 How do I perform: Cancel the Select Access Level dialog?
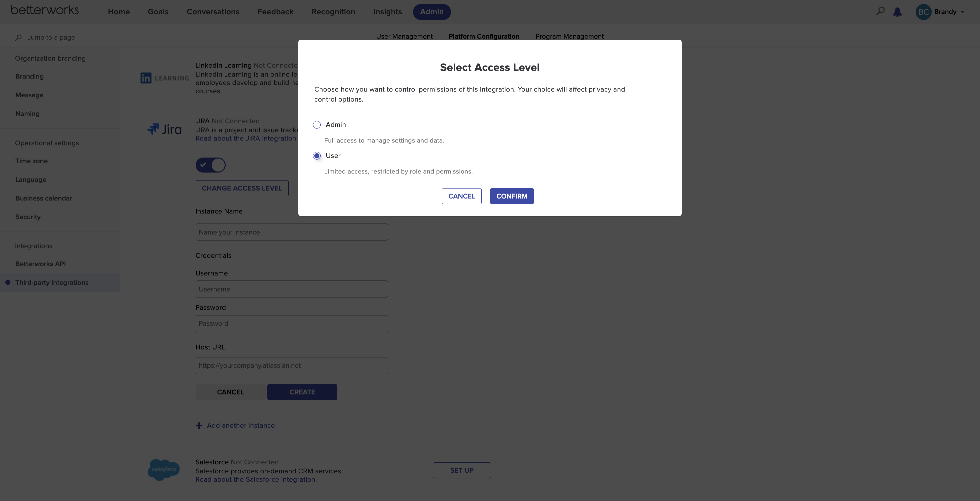tap(461, 196)
